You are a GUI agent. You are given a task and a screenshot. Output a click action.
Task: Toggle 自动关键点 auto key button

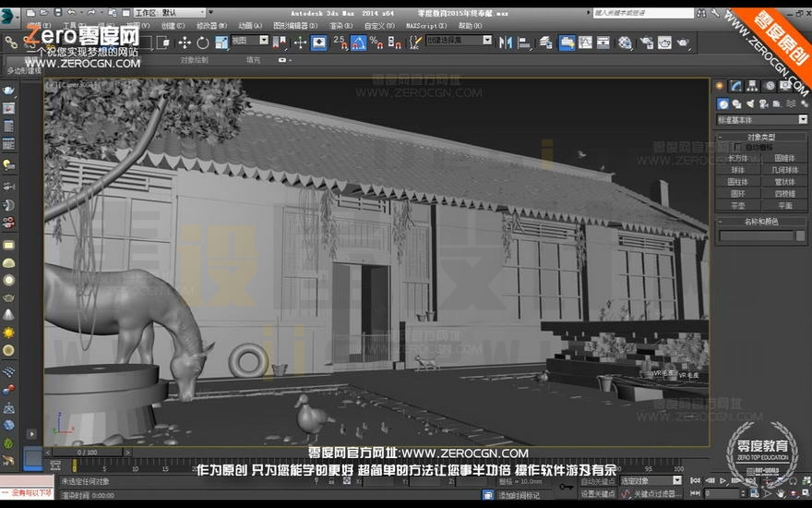[597, 481]
